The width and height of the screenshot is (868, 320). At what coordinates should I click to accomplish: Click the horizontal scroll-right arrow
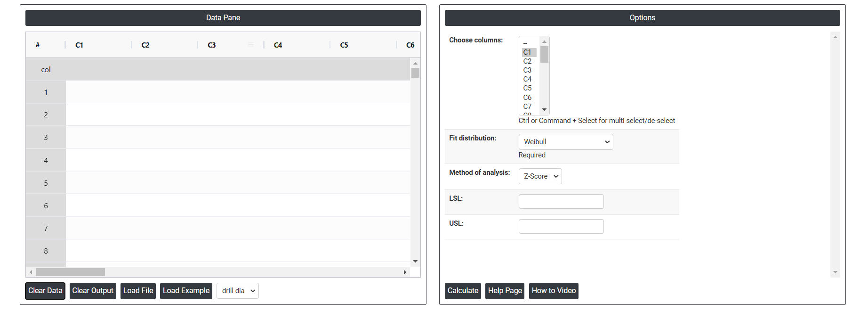[x=405, y=272]
